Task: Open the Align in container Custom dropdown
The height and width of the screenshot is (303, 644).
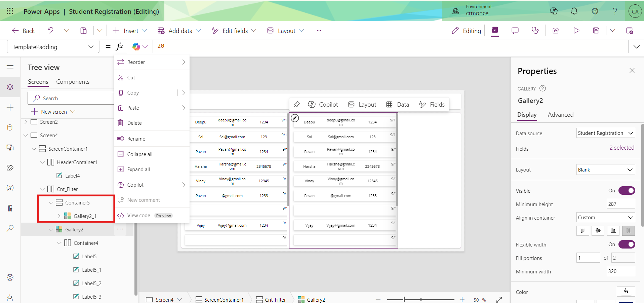Action: 606,218
